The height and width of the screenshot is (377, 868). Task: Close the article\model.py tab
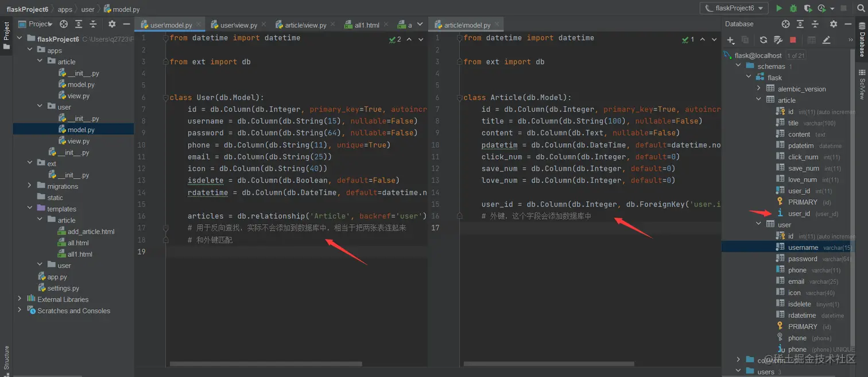tap(497, 25)
